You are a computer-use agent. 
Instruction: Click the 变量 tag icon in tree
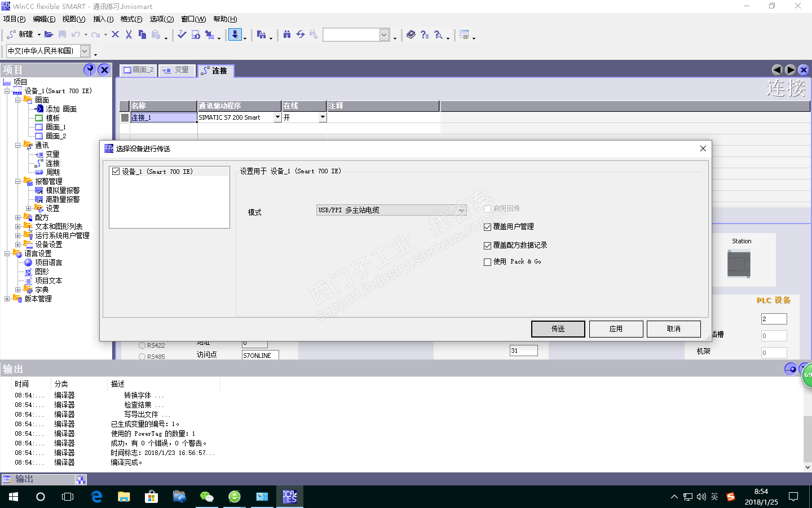(39, 154)
